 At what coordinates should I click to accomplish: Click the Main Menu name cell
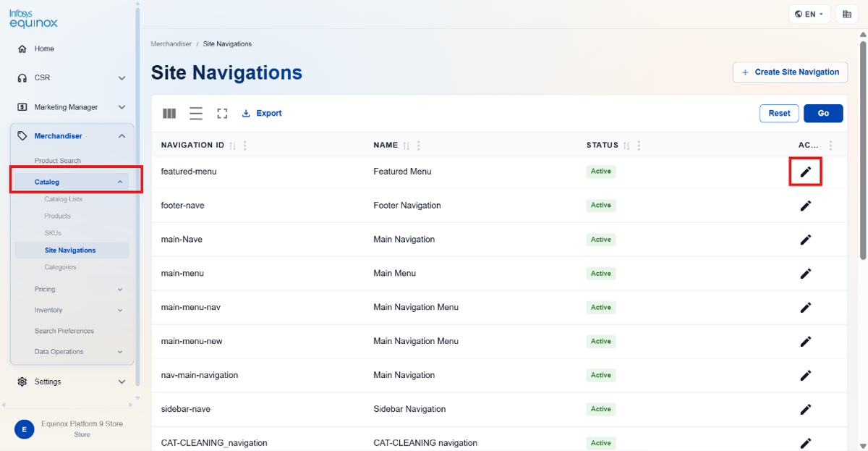tap(394, 274)
